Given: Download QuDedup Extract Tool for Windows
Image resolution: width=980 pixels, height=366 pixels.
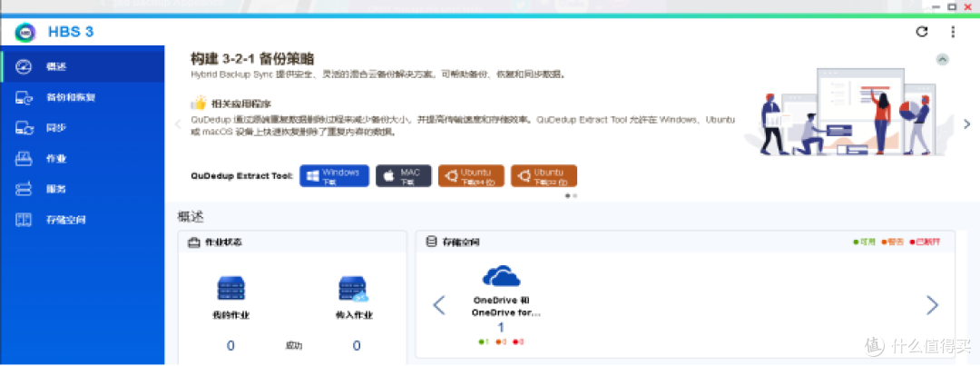Looking at the screenshot, I should (x=334, y=176).
